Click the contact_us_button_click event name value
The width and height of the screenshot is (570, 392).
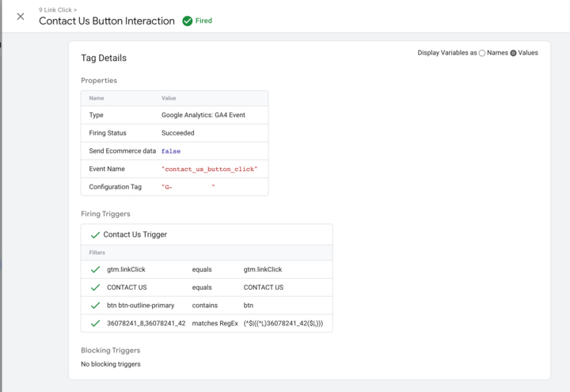(x=209, y=169)
